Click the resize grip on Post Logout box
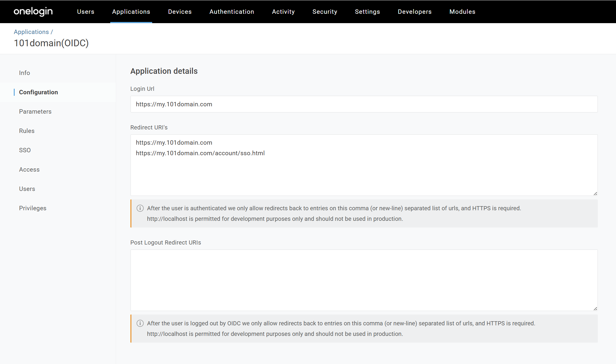The height and width of the screenshot is (364, 616). pyautogui.click(x=595, y=308)
